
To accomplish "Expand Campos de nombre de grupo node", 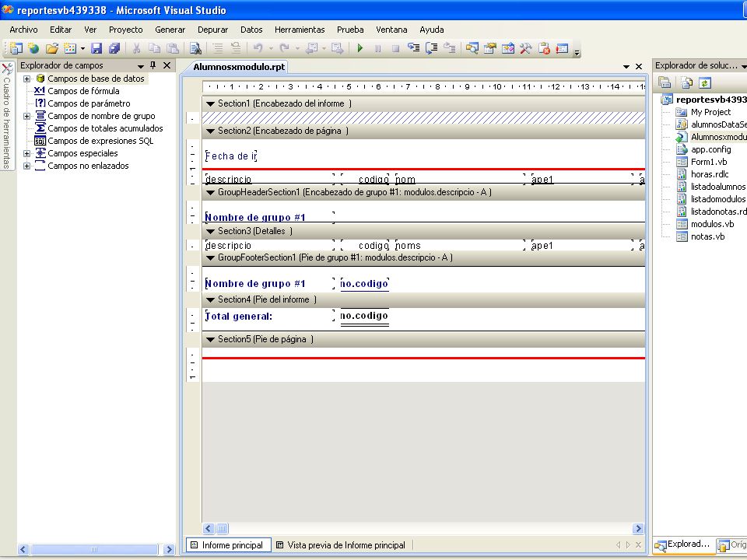I will coord(26,116).
